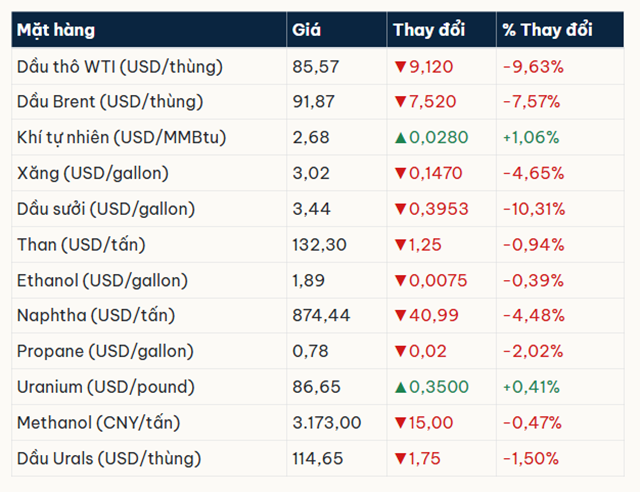Click the red down arrow for Dầu sưởi
Screen dimensions: 640x492
click(x=400, y=209)
